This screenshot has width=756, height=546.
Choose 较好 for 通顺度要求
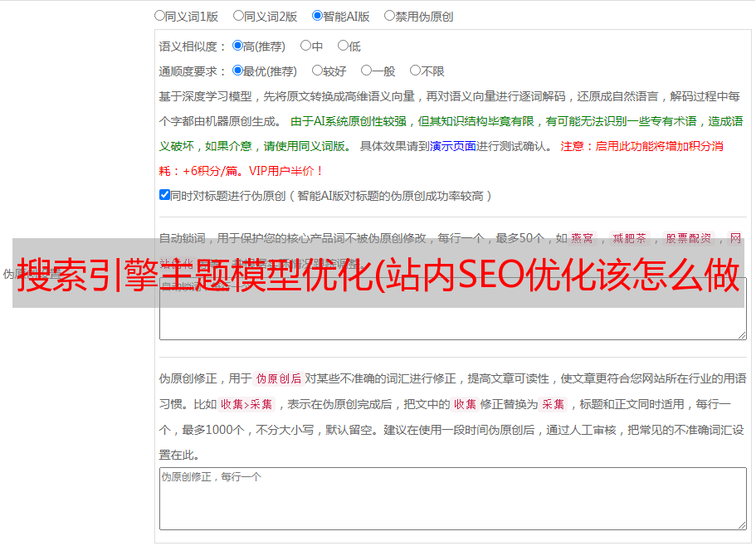[317, 71]
